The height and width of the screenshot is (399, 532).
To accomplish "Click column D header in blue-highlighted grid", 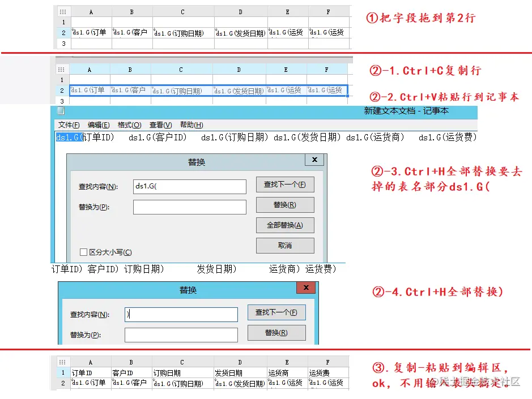I will (239, 70).
